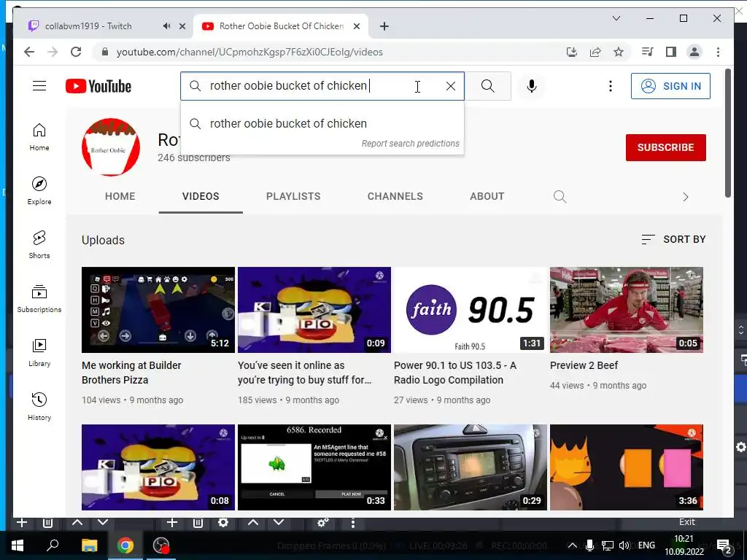Open Chrome three-dot menu
Viewport: 747px width, 560px height.
coord(718,52)
